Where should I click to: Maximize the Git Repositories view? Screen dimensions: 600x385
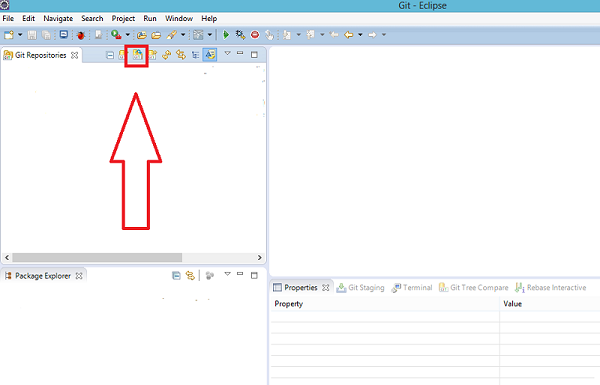(254, 55)
